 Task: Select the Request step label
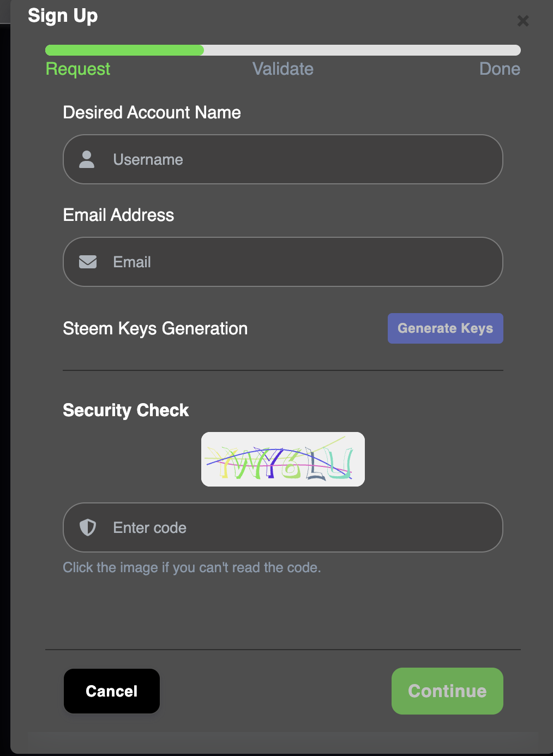pyautogui.click(x=78, y=69)
